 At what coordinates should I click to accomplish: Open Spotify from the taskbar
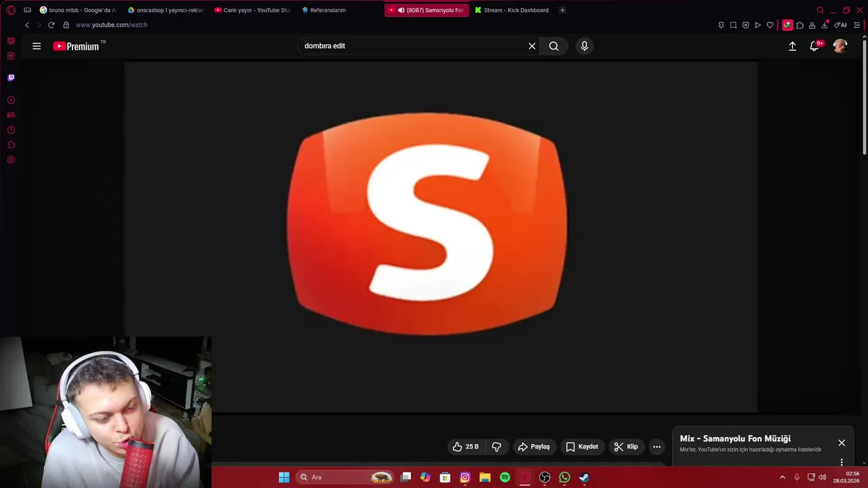[x=505, y=477]
